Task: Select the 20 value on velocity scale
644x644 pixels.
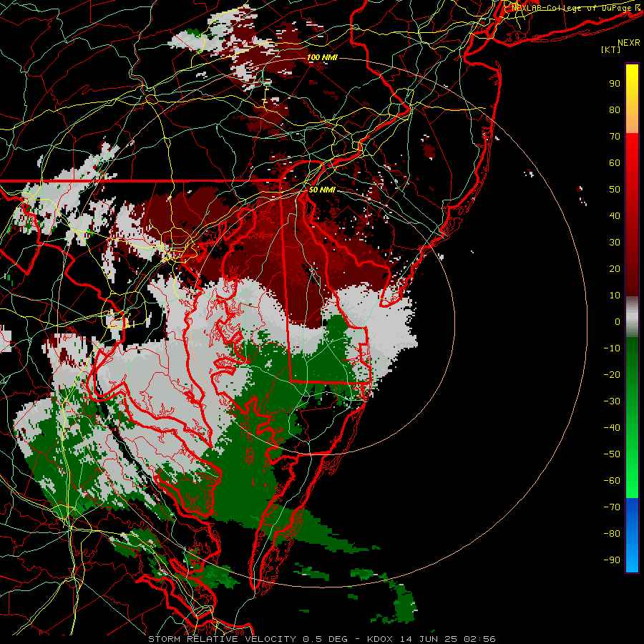Action: click(x=615, y=268)
